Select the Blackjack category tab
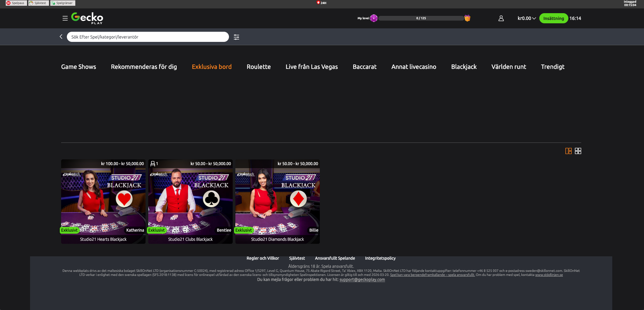This screenshot has width=644, height=310. point(464,67)
